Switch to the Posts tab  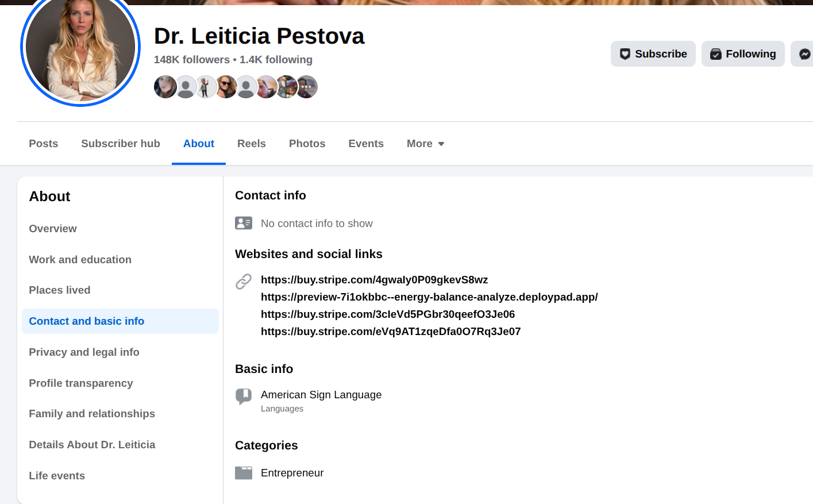(x=44, y=144)
